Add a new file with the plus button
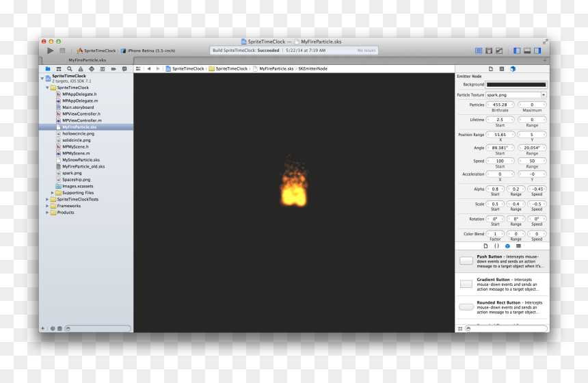Viewport: 588px width, 383px height. [x=43, y=328]
